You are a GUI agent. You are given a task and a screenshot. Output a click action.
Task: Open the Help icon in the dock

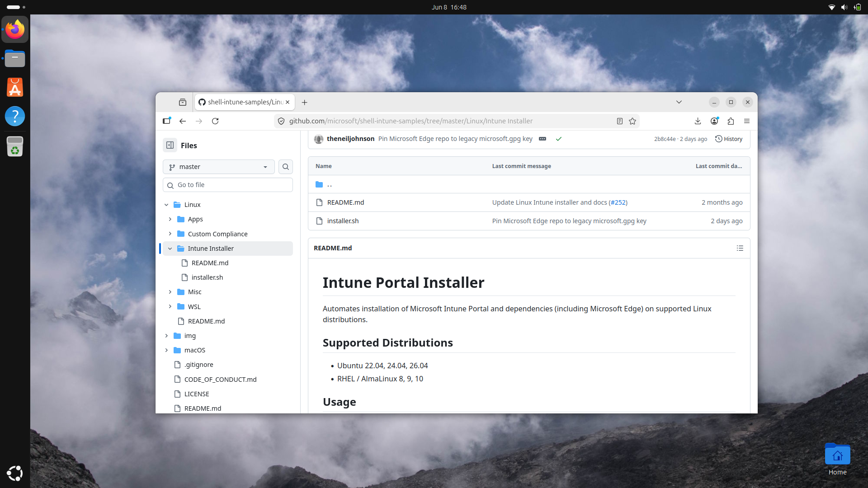pos(15,116)
